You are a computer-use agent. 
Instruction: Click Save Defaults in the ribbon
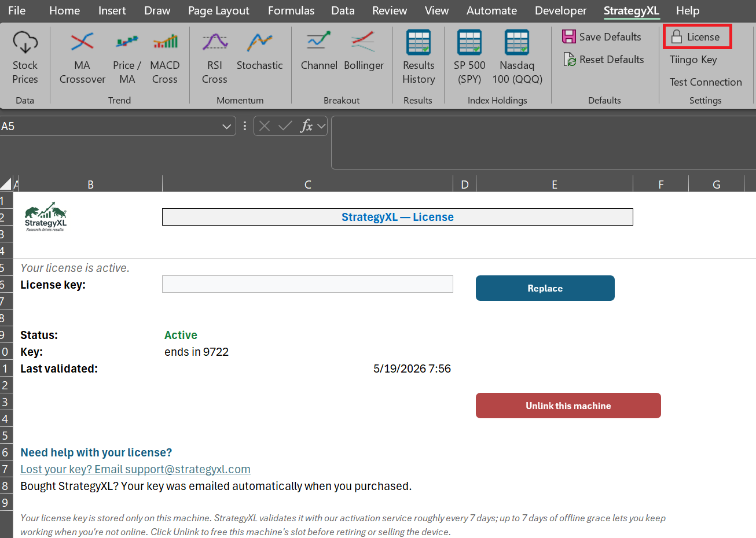click(x=602, y=37)
